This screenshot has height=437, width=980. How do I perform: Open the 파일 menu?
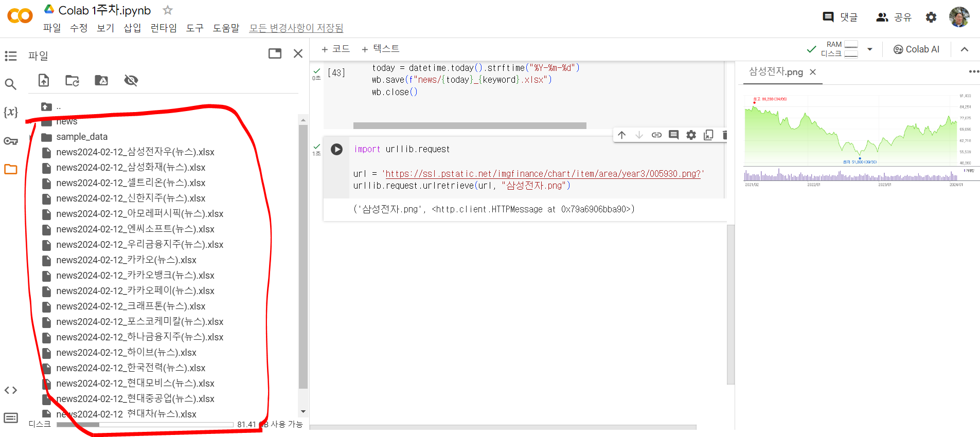tap(52, 28)
